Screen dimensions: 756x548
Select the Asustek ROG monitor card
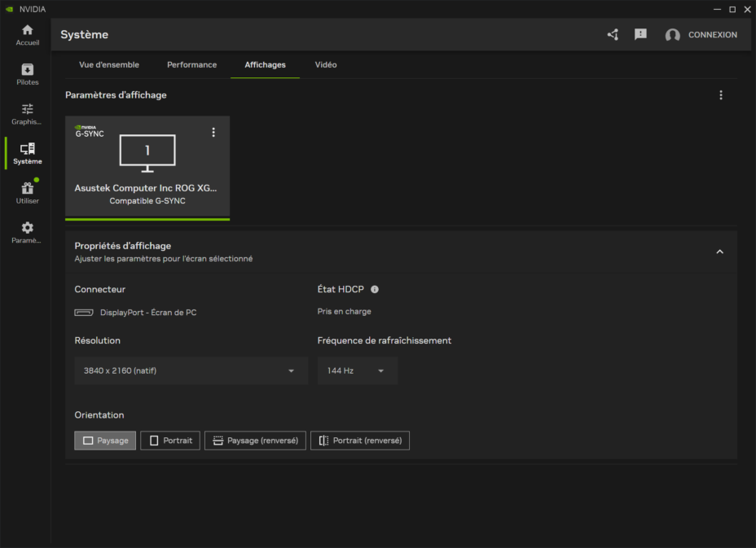click(147, 167)
